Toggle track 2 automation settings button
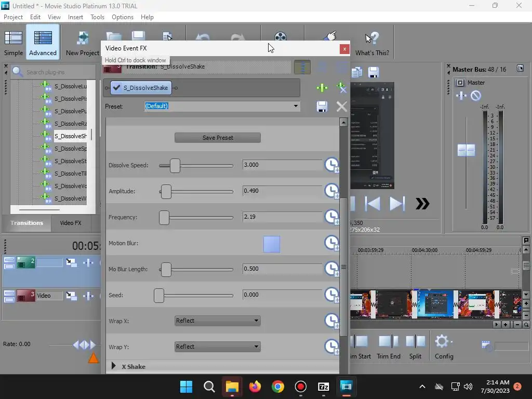The width and height of the screenshot is (532, 399). click(88, 262)
